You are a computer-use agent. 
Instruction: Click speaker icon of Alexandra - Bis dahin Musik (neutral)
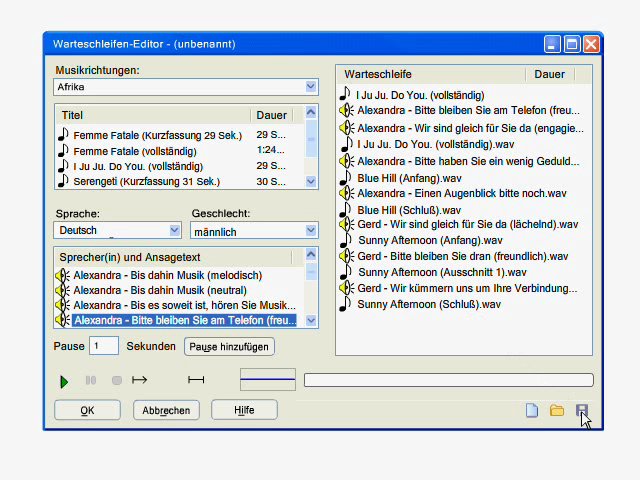62,290
